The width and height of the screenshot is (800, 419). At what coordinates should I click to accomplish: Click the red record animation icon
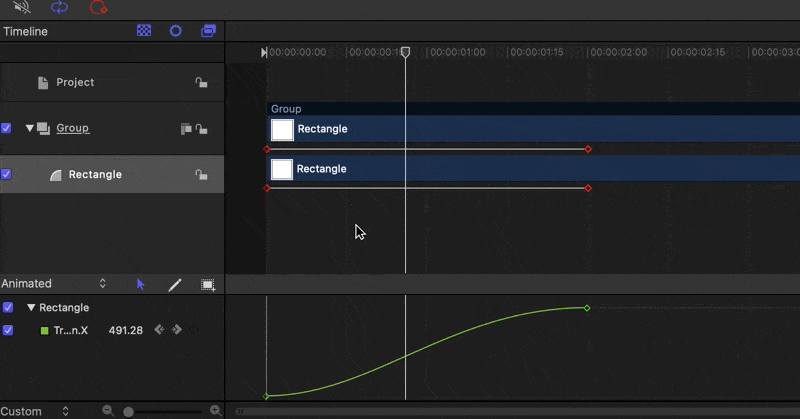point(98,7)
